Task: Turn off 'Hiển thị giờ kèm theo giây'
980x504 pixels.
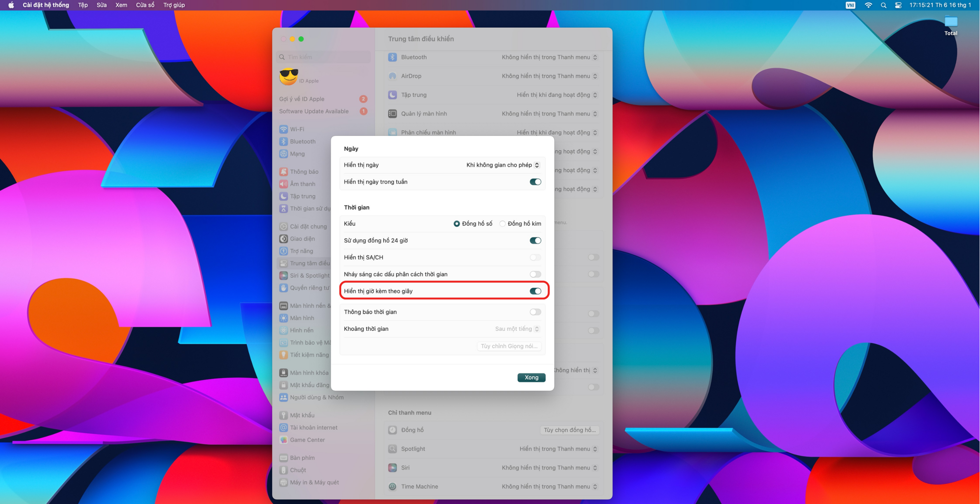Action: tap(535, 291)
